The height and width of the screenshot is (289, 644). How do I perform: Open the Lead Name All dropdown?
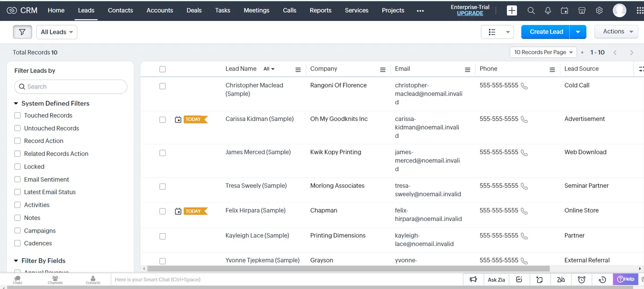(x=269, y=69)
